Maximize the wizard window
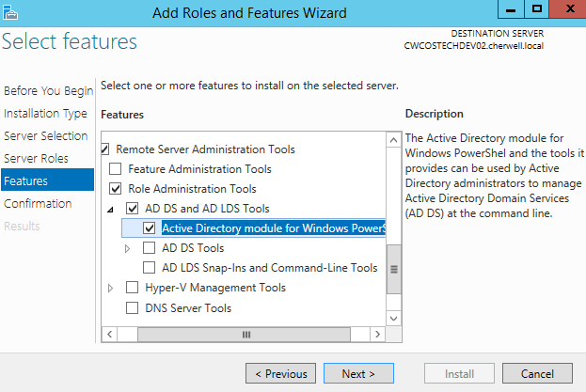Image resolution: width=586 pixels, height=392 pixels. (x=537, y=9)
